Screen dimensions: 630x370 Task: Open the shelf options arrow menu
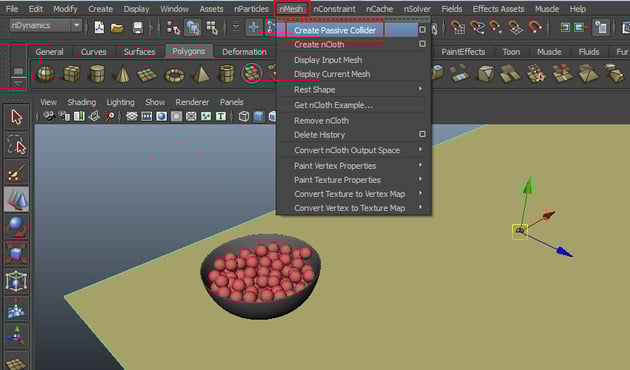pyautogui.click(x=18, y=83)
